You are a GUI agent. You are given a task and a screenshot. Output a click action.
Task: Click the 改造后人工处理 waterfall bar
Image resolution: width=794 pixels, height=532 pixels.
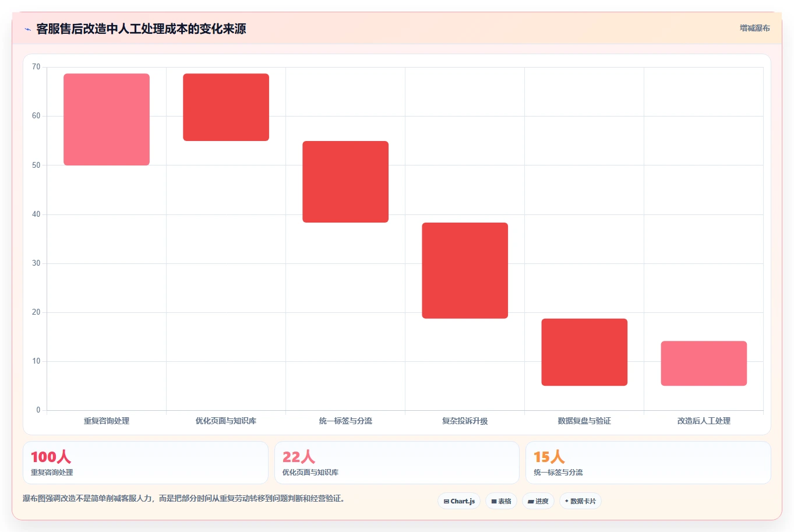pos(704,364)
